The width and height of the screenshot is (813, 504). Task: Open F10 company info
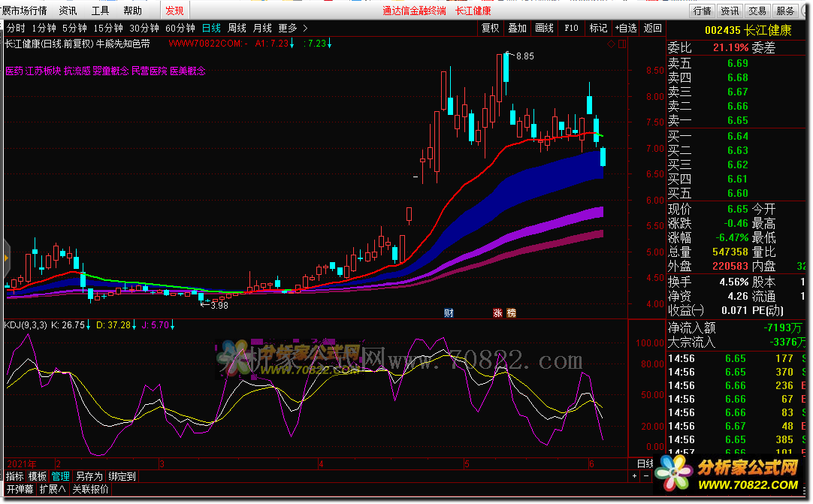point(571,28)
